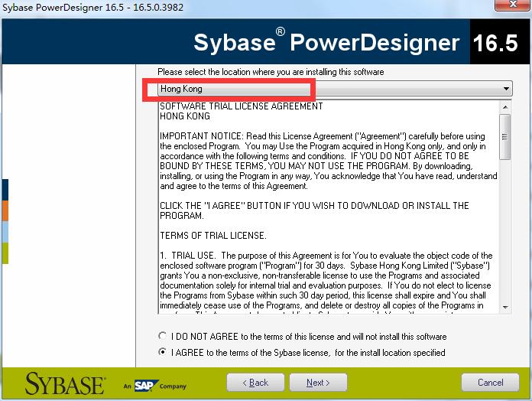Close the PowerDesigner installer window
This screenshot has width=532, height=401.
pos(513,5)
